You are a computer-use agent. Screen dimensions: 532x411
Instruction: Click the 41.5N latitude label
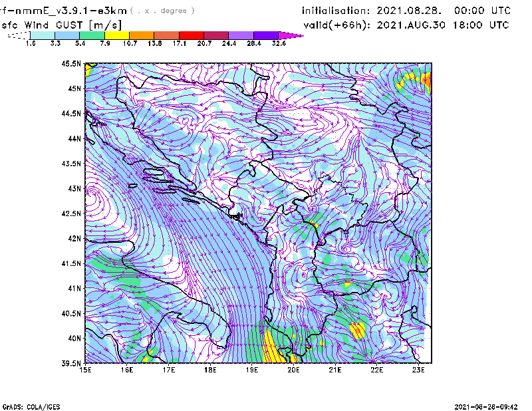click(x=71, y=263)
